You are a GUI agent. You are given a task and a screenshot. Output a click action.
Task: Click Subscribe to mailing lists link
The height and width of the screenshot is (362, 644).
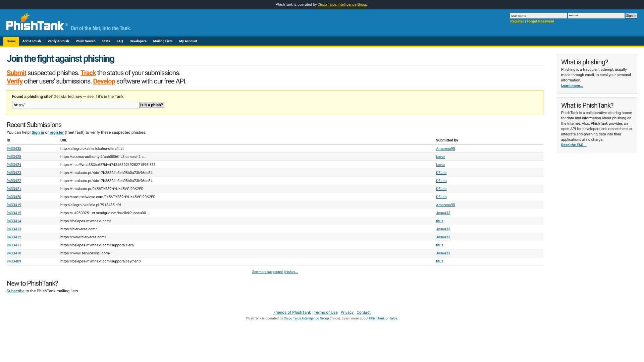coord(15,291)
